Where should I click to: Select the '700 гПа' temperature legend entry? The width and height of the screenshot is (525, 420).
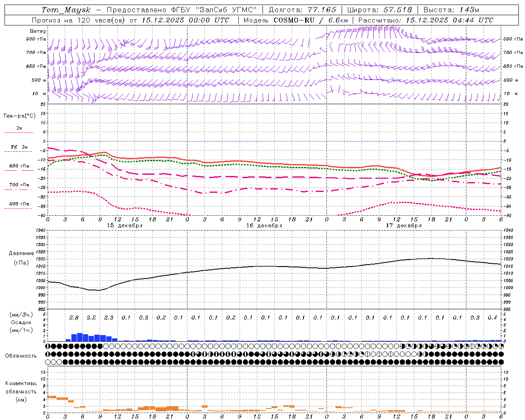pyautogui.click(x=19, y=185)
